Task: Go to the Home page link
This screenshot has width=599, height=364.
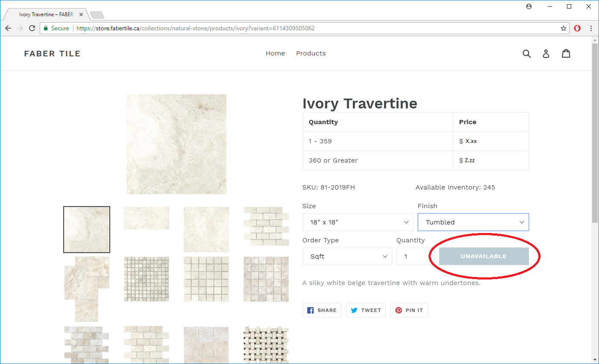Action: click(275, 53)
